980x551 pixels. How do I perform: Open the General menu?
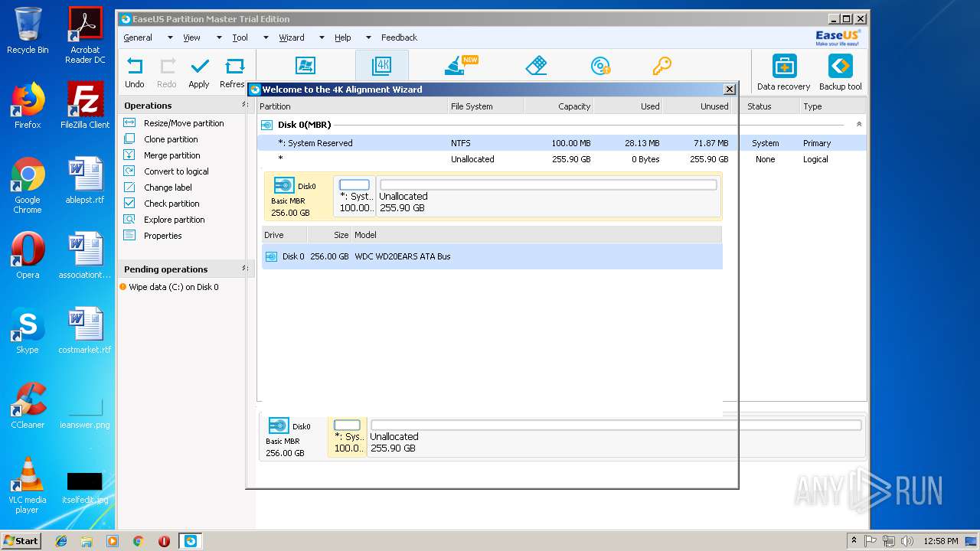click(x=138, y=37)
